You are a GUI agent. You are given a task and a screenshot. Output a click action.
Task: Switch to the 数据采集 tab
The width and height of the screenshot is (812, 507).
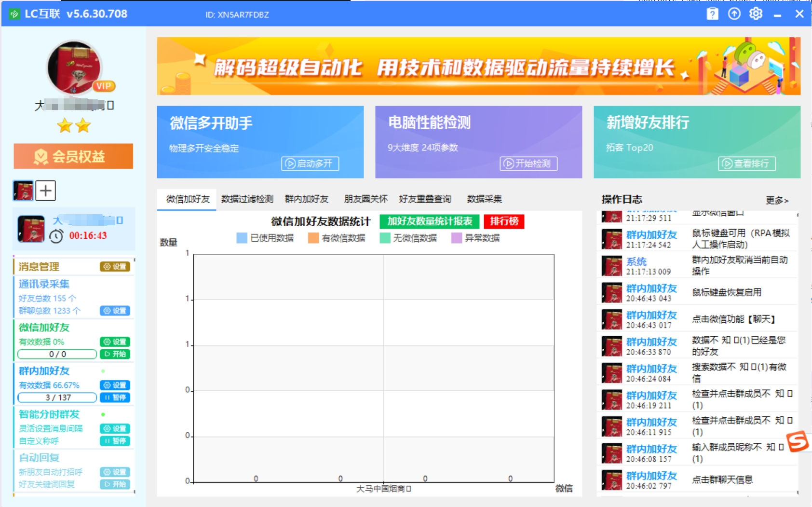tap(485, 199)
